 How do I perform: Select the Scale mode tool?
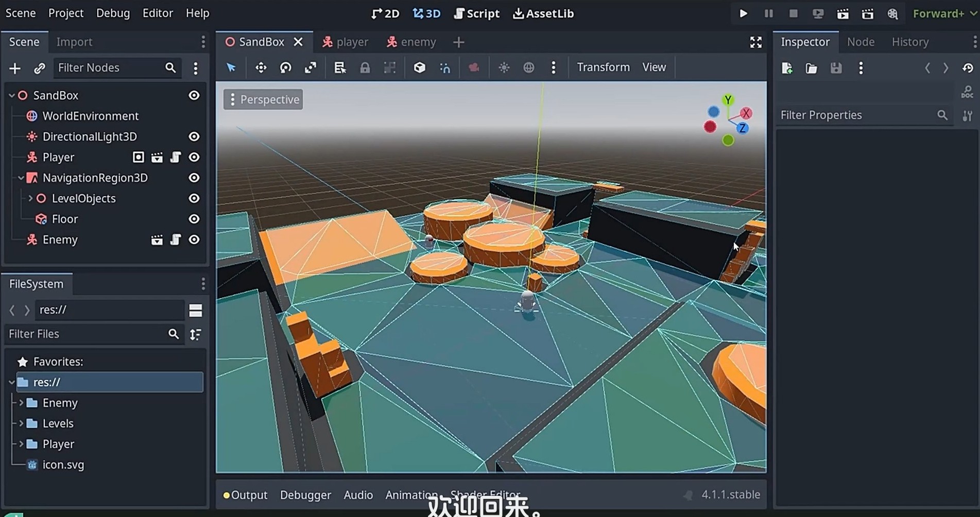310,67
